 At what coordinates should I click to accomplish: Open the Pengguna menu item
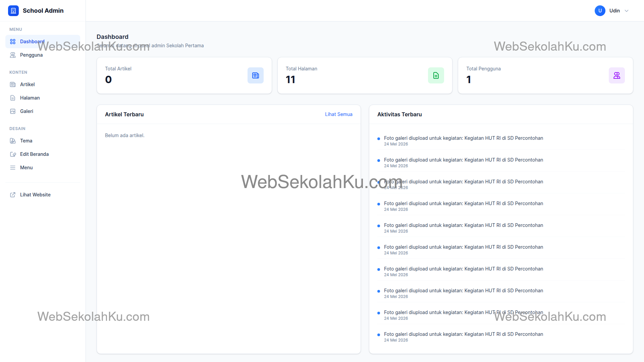pyautogui.click(x=43, y=55)
